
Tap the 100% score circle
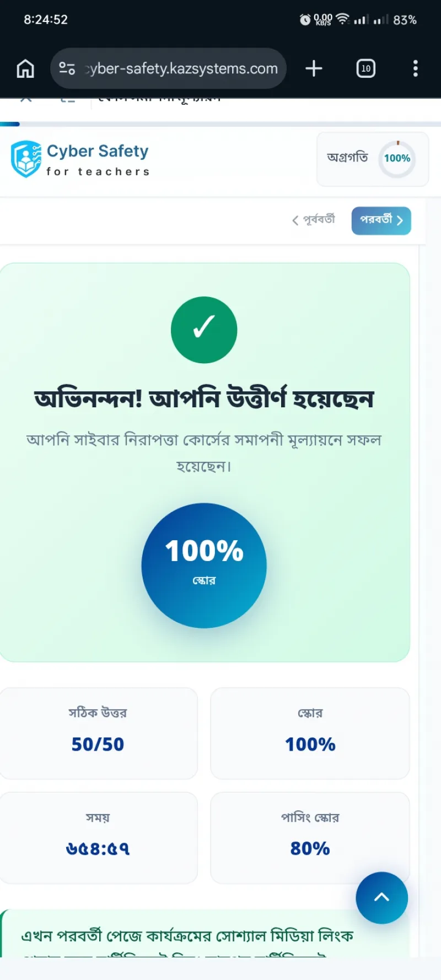[204, 566]
